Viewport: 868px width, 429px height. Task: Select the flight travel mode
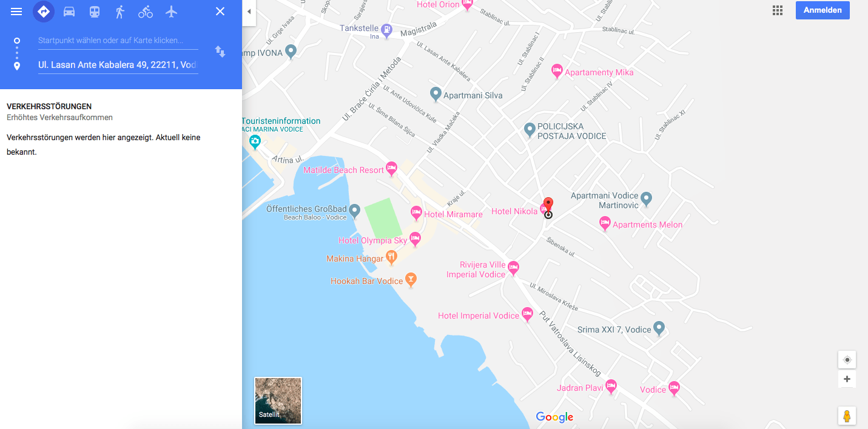pos(171,12)
